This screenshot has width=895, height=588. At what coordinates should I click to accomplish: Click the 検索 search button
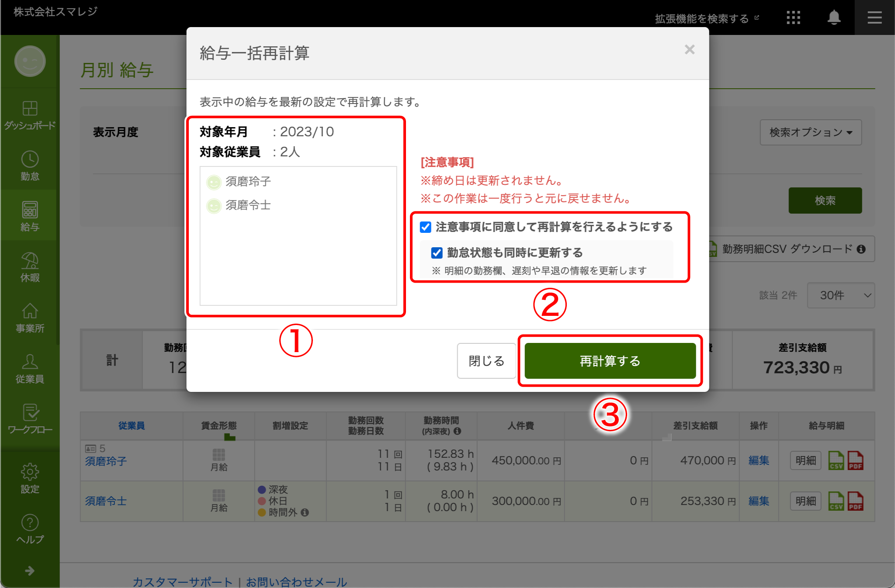tap(825, 201)
